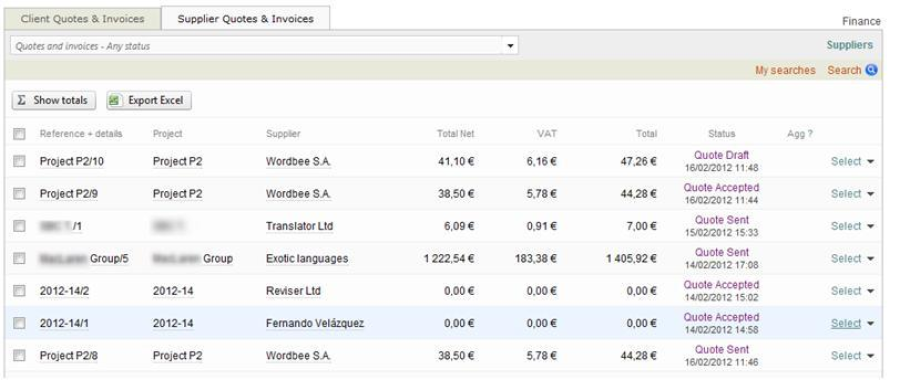Check the box for 2012-14/1 row
Viewport: 900px width, 380px height.
[x=20, y=323]
